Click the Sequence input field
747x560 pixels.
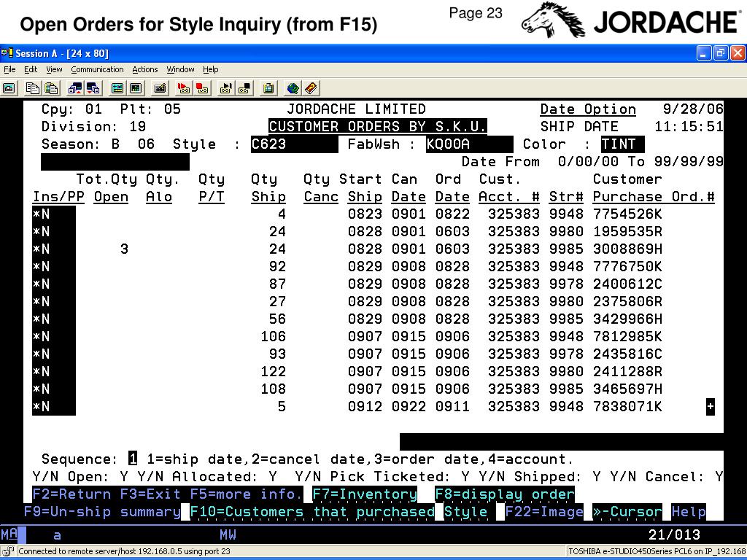pos(133,459)
